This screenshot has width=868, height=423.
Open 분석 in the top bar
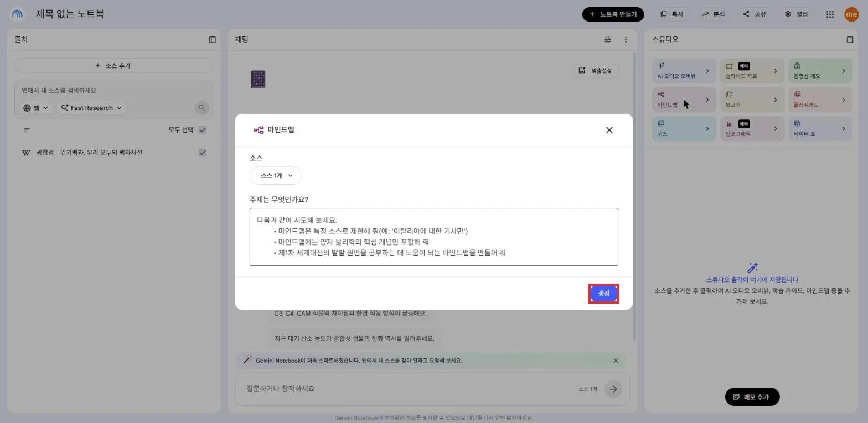pos(713,14)
